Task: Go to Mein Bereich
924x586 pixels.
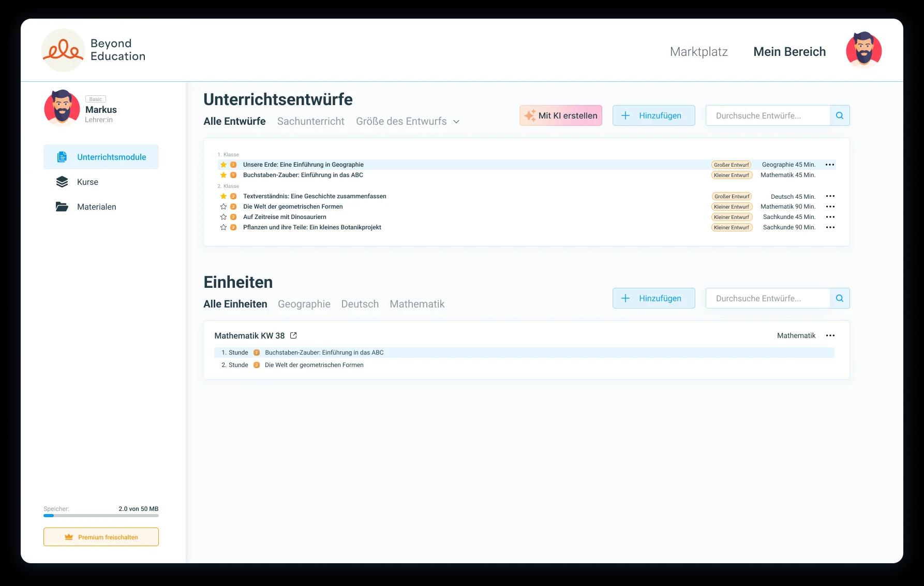Action: coord(789,52)
